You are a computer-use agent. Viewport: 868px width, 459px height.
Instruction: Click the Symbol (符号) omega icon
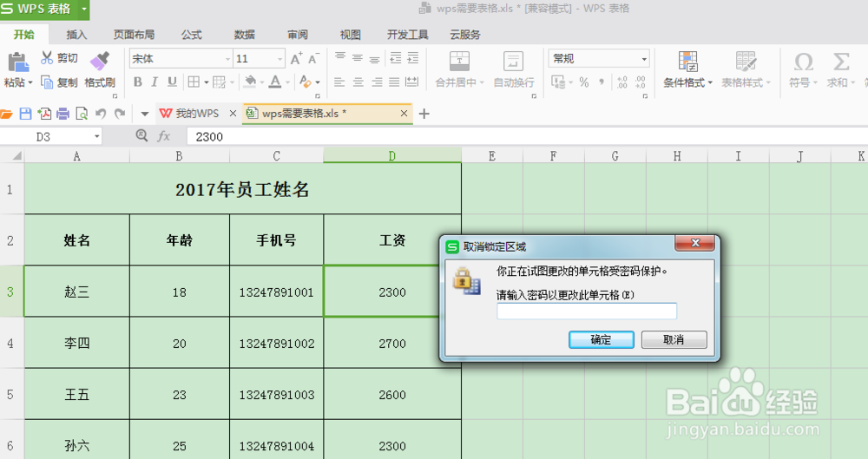tap(803, 62)
